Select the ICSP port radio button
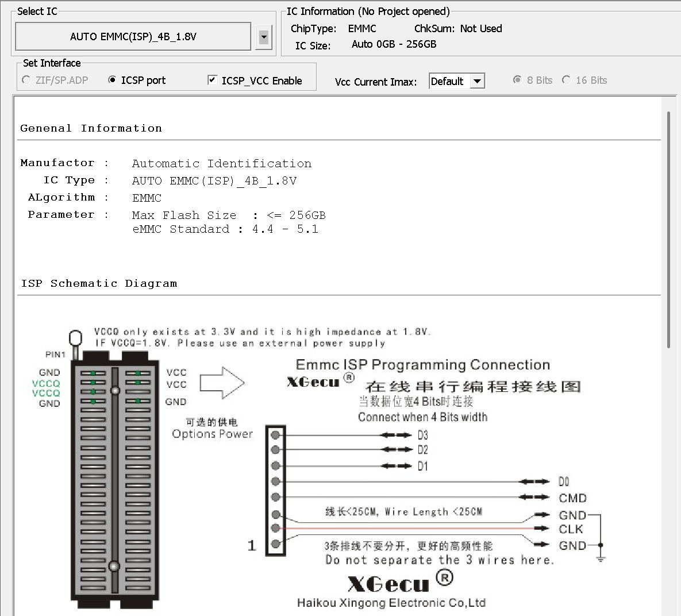Image resolution: width=681 pixels, height=616 pixels. (x=112, y=80)
